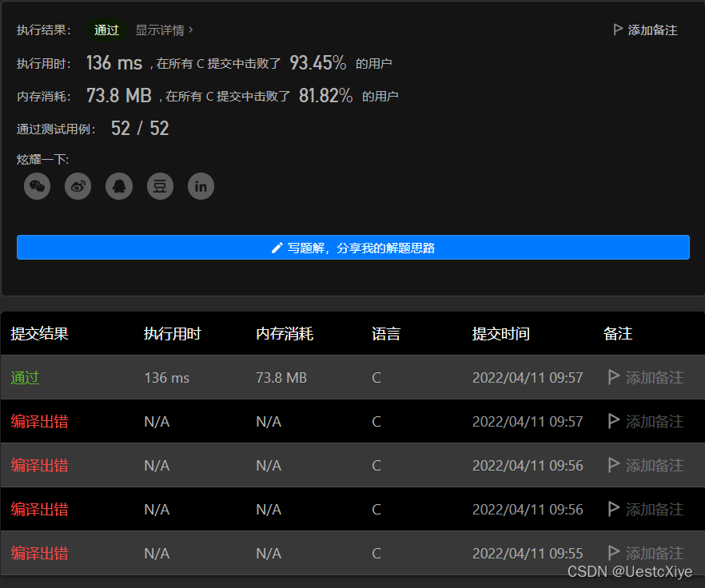The height and width of the screenshot is (588, 705).
Task: Share result via QQ penguin icon
Action: pyautogui.click(x=118, y=186)
